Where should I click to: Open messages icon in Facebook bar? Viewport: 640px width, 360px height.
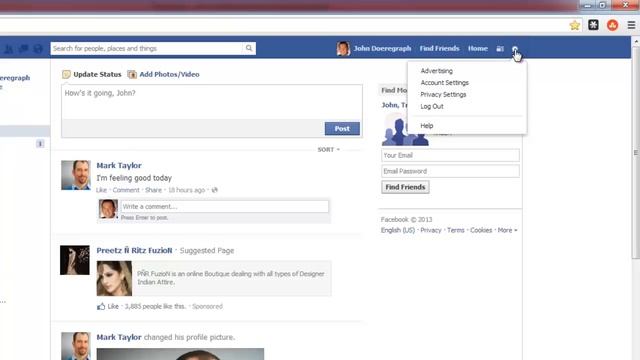coord(23,49)
